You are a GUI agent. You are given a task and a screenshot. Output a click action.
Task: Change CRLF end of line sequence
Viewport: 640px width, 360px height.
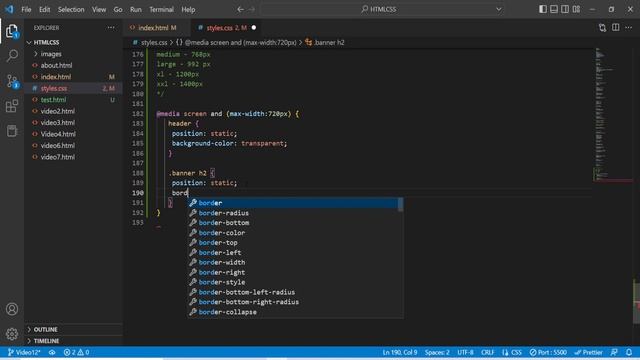(x=487, y=352)
